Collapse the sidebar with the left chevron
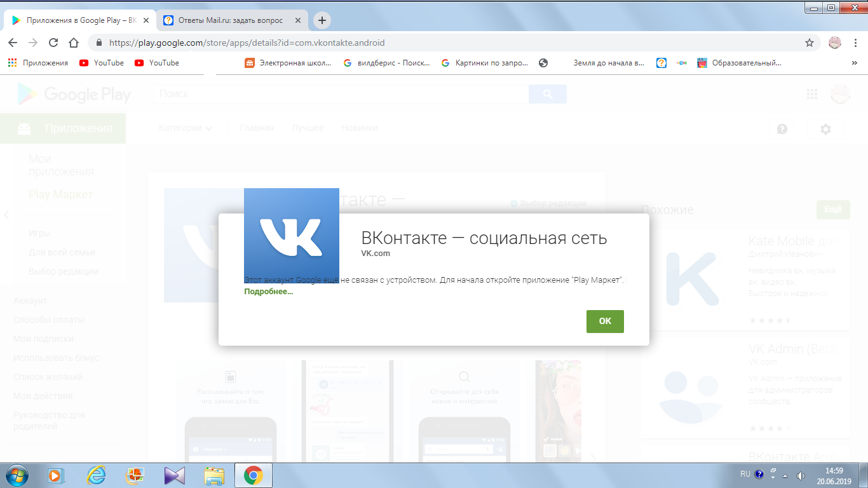Viewport: 868px width, 488px height. click(x=6, y=215)
